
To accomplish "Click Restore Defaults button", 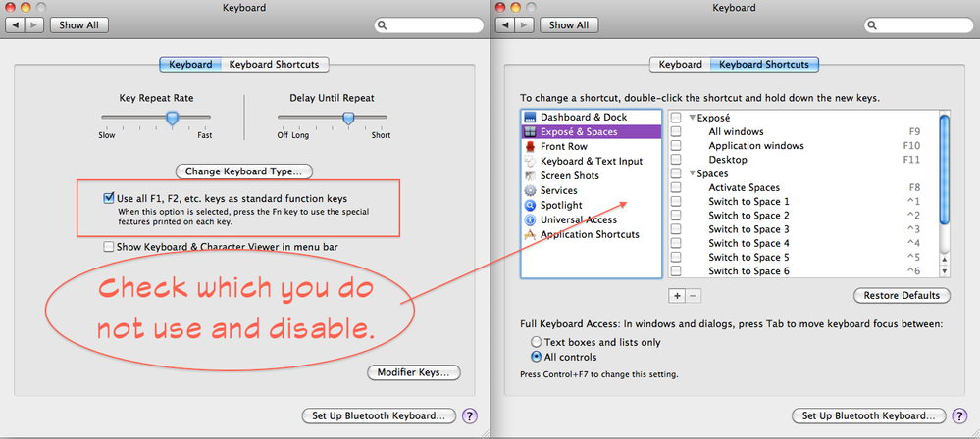I will click(x=902, y=295).
